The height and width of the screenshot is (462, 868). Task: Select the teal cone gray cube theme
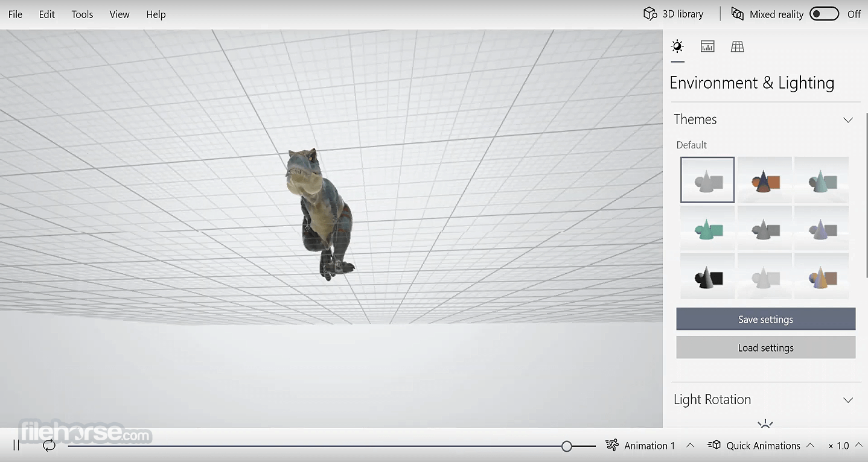[822, 180]
